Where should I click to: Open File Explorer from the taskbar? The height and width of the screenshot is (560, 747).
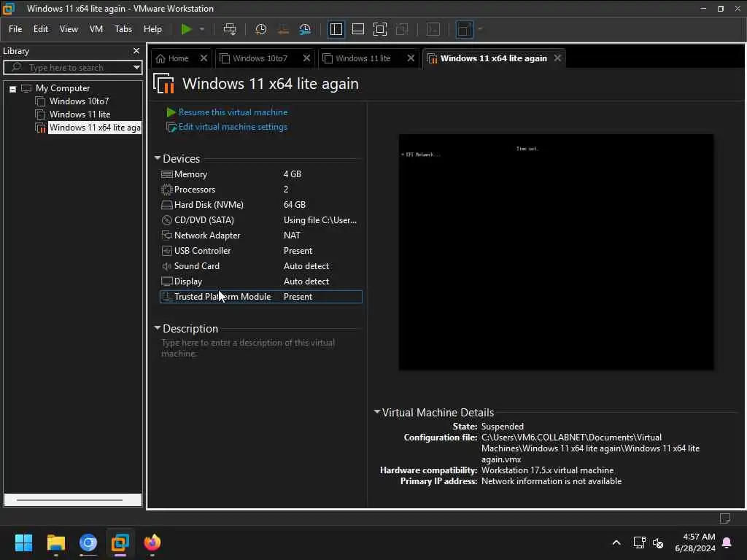click(x=55, y=542)
